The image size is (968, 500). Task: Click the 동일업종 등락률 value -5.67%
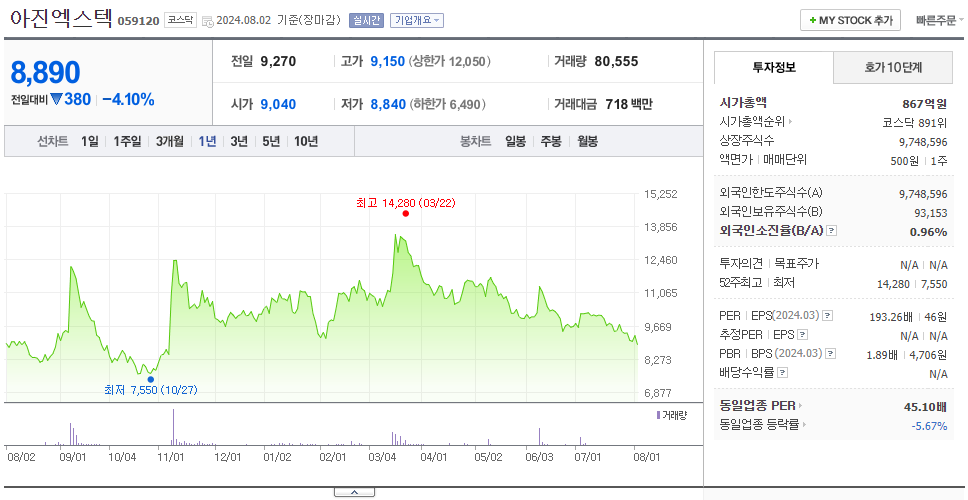(x=929, y=426)
